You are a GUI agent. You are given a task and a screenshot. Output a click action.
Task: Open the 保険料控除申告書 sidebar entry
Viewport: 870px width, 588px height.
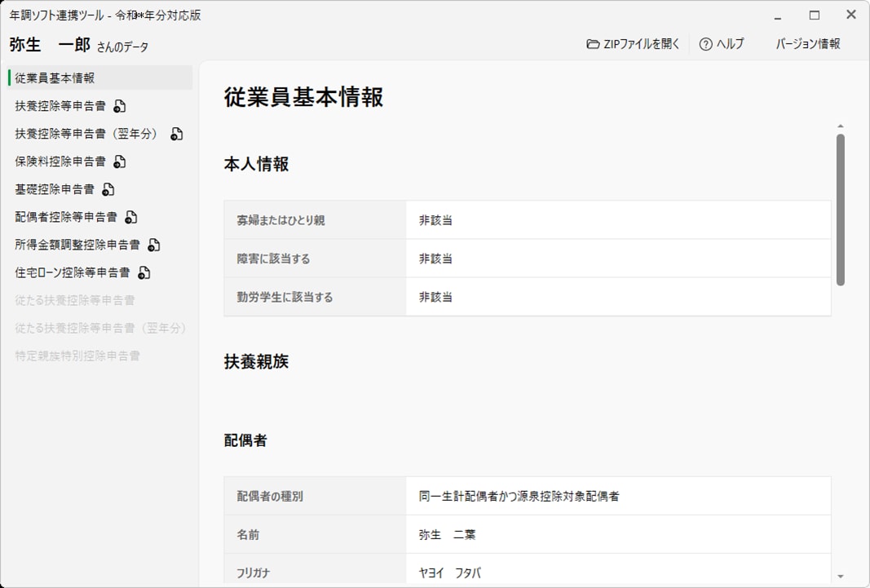[60, 161]
